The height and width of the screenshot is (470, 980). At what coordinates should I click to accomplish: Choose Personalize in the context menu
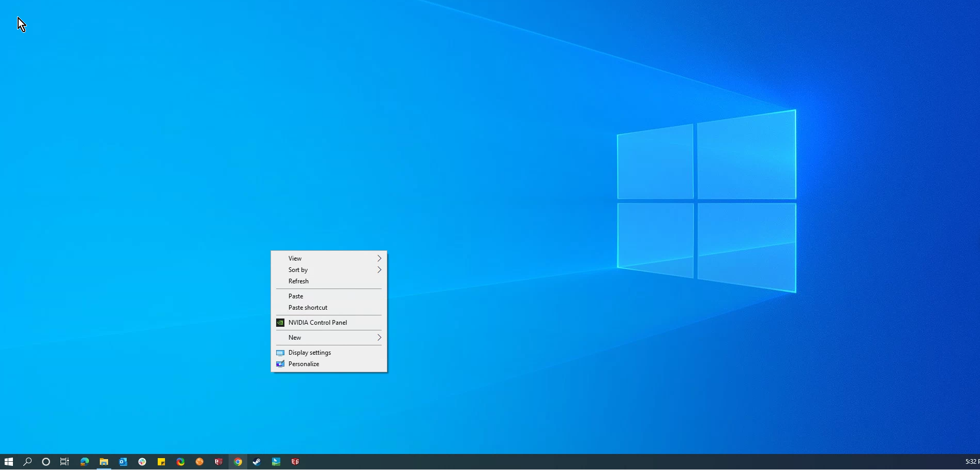tap(329, 364)
